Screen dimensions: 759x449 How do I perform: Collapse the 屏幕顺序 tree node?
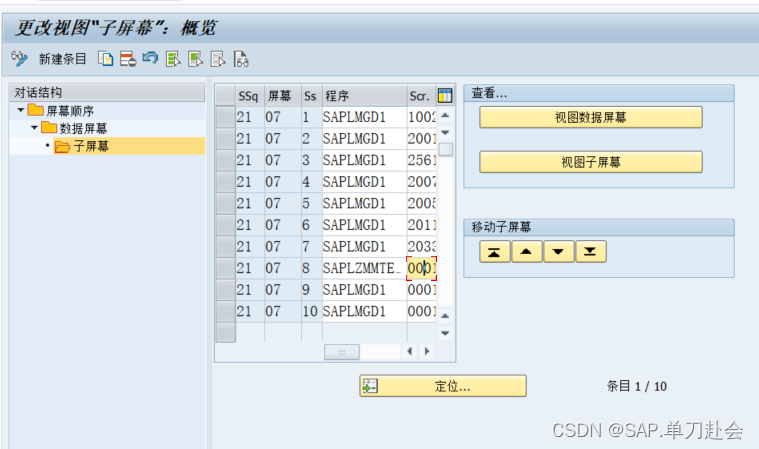[20, 110]
